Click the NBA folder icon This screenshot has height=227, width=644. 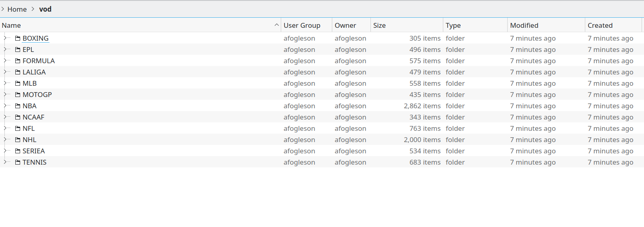pos(18,106)
